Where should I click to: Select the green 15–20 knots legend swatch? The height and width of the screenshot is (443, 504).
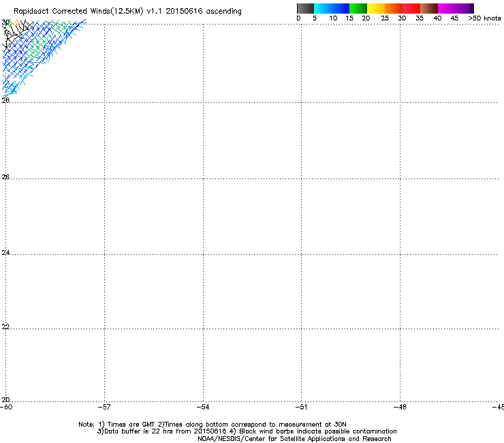358,8
